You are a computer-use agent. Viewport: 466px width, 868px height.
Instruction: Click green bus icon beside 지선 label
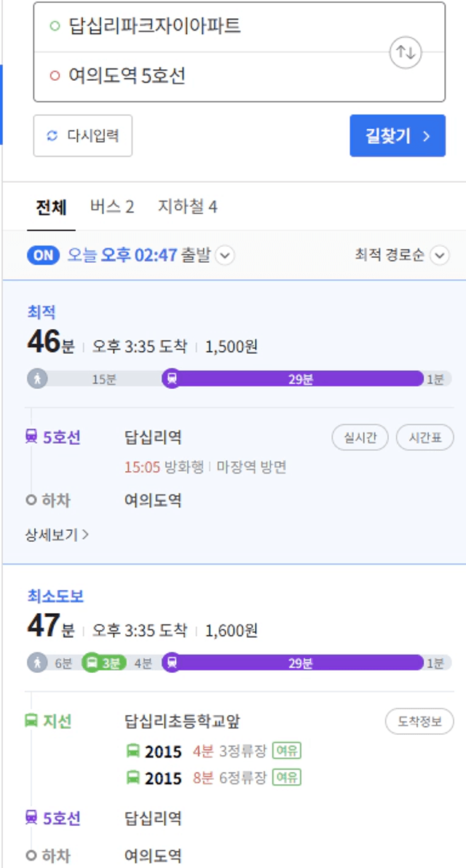pos(31,722)
